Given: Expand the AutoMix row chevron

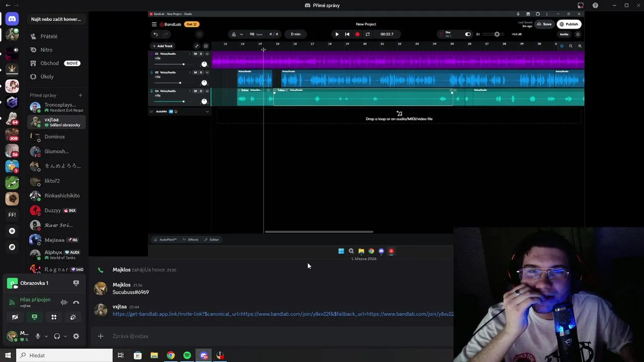Looking at the screenshot, I should (207, 111).
